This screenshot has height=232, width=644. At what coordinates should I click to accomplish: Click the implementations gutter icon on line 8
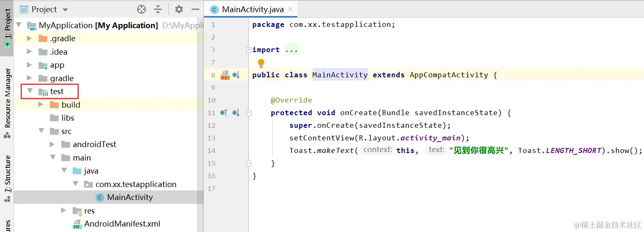pyautogui.click(x=236, y=75)
